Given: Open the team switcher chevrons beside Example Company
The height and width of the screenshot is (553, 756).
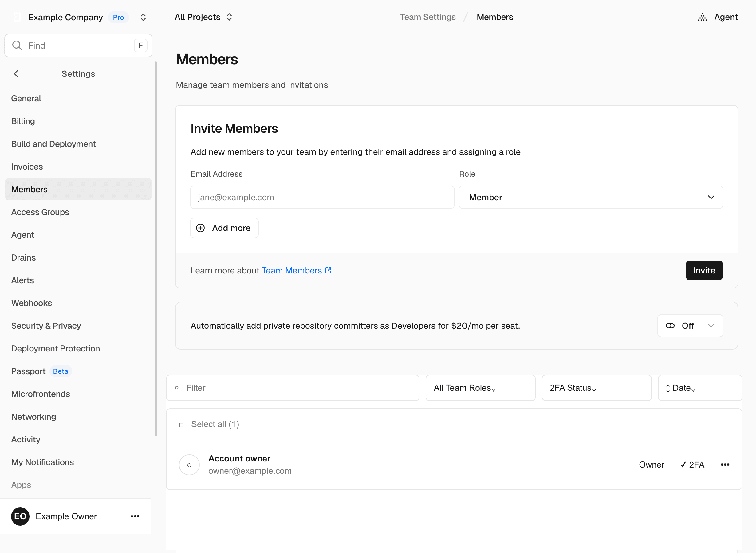Looking at the screenshot, I should click(x=143, y=17).
